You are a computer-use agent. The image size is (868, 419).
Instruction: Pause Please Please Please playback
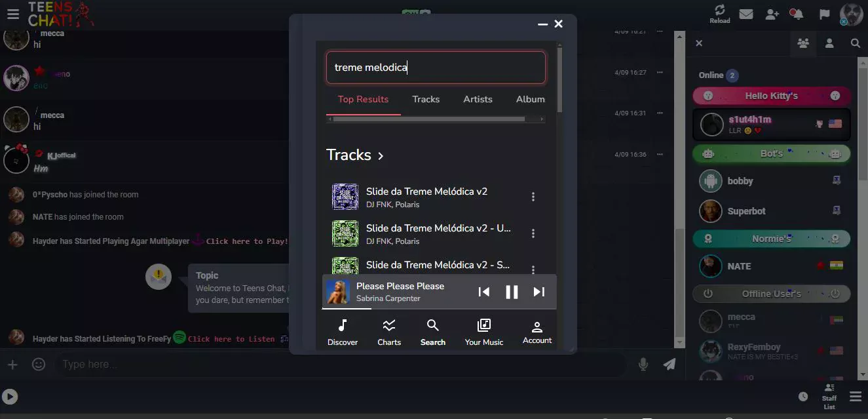coord(512,292)
